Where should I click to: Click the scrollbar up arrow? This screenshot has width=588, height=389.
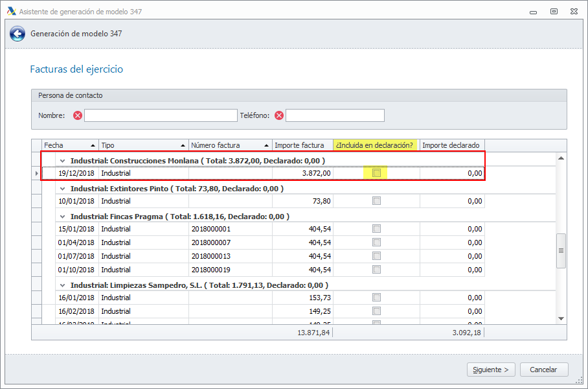pyautogui.click(x=561, y=158)
